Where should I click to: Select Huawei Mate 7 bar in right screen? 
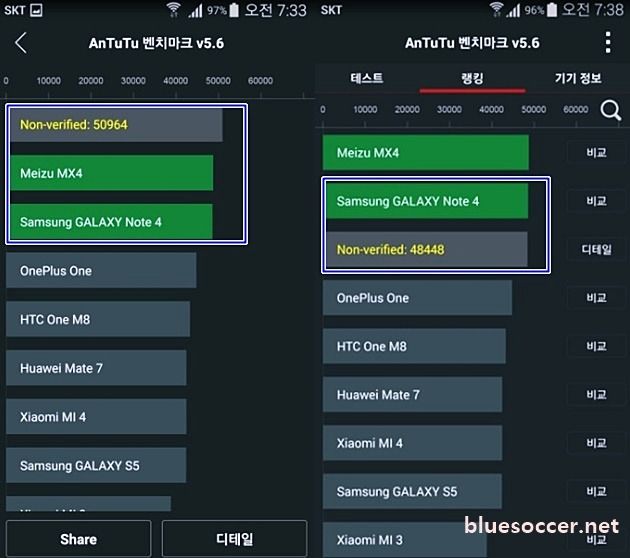point(413,394)
